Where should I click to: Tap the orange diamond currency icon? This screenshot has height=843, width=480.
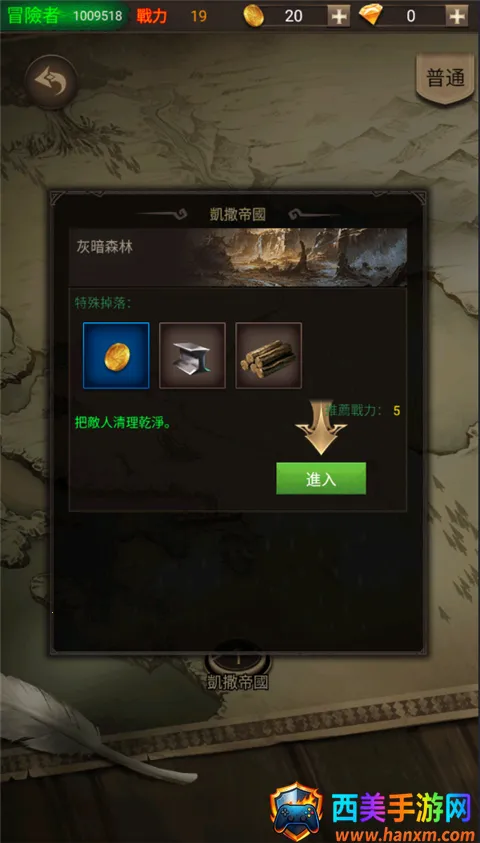point(370,16)
